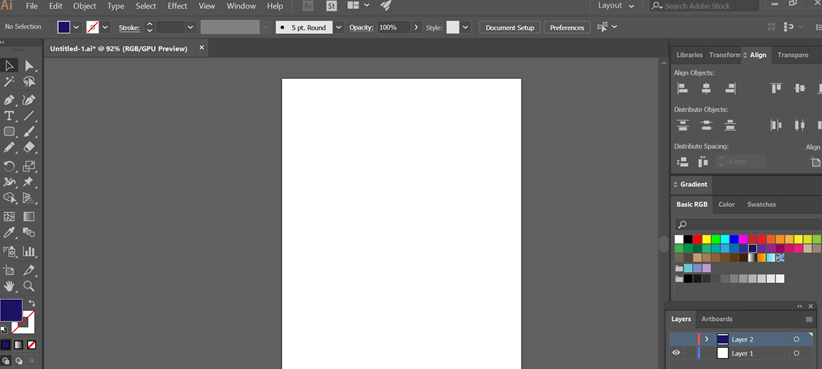Show Layer 2 via visibility box
822x369 pixels.
676,339
